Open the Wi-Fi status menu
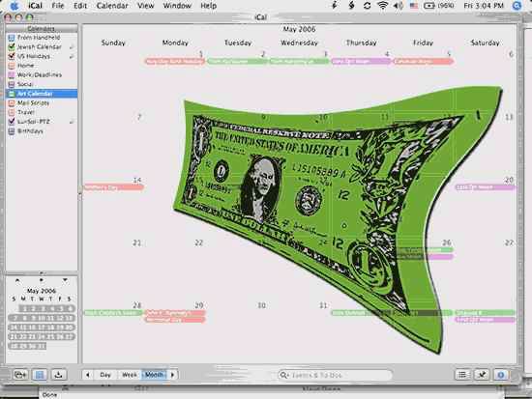This screenshot has height=399, width=532. tap(383, 6)
